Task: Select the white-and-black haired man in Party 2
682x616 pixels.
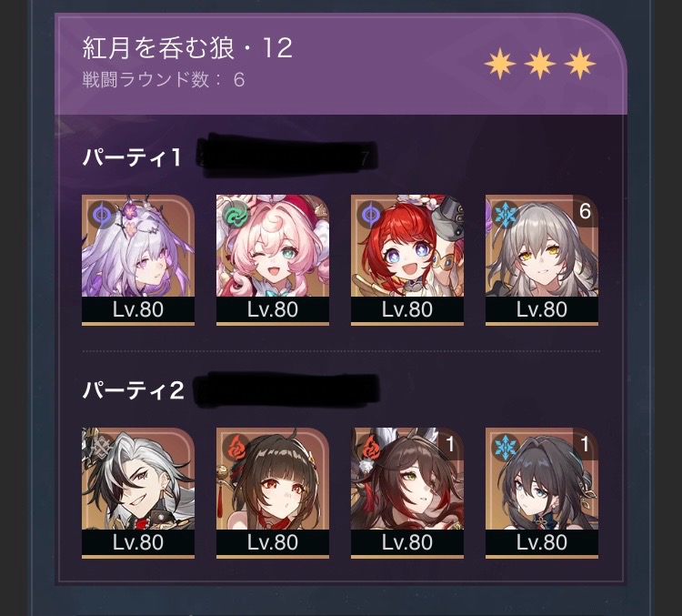Action: 138,492
